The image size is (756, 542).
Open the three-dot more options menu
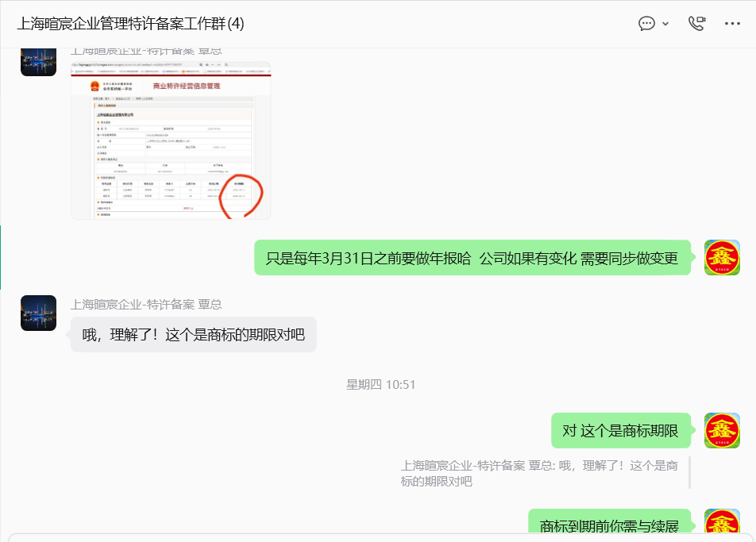(732, 24)
